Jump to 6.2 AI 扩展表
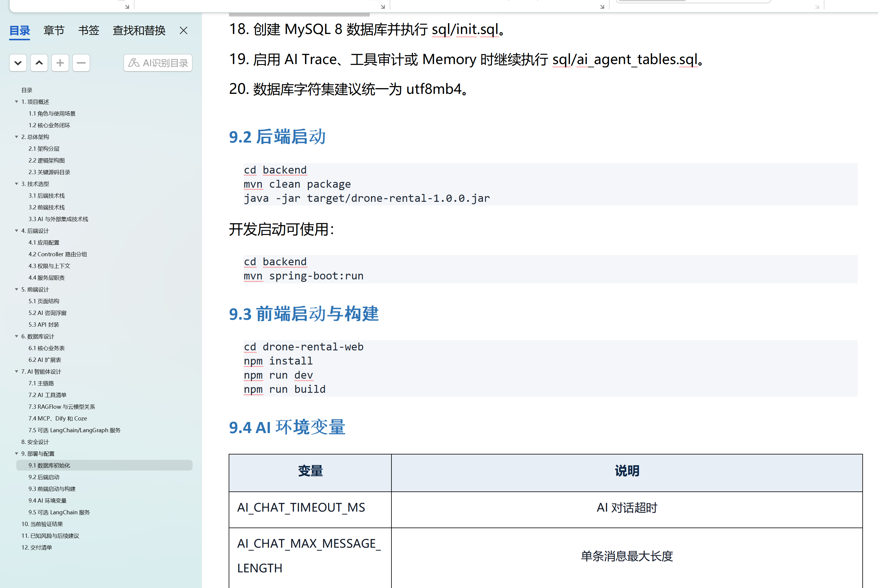Viewport: 878px width, 588px height. pyautogui.click(x=45, y=360)
